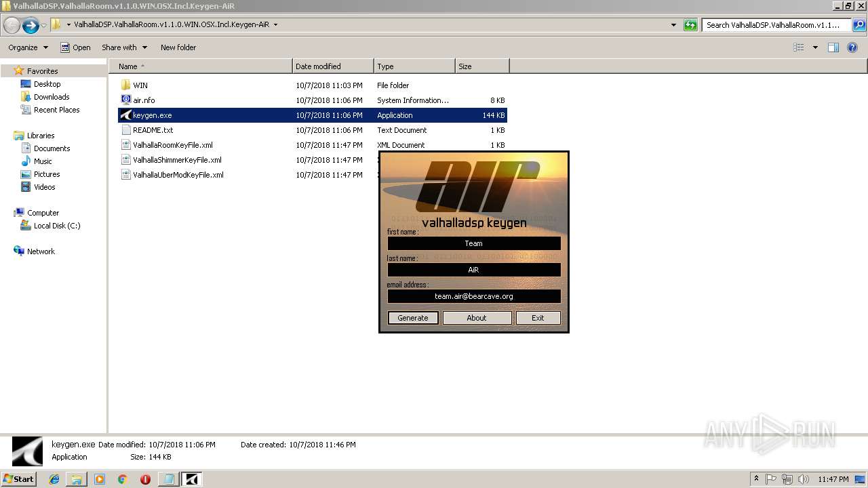This screenshot has width=868, height=488.
Task: Click the email address field
Action: click(474, 296)
